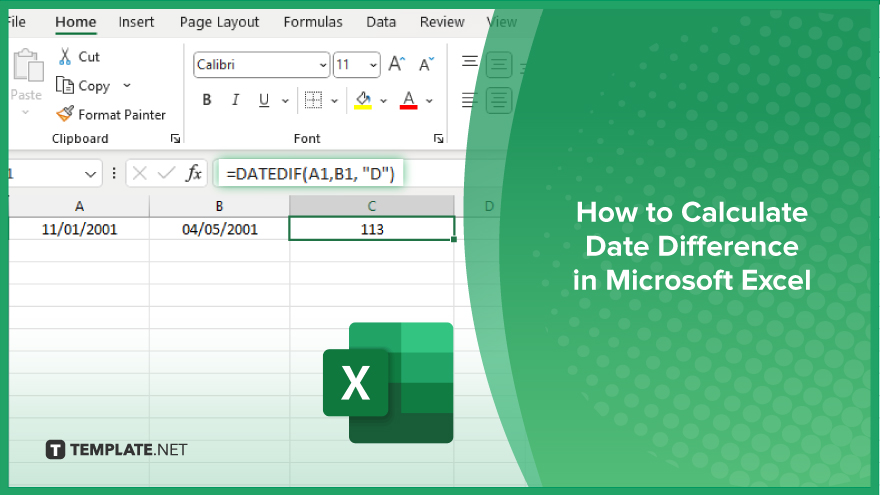The image size is (880, 495).
Task: Click the Excel logo graphic
Action: coord(388,383)
